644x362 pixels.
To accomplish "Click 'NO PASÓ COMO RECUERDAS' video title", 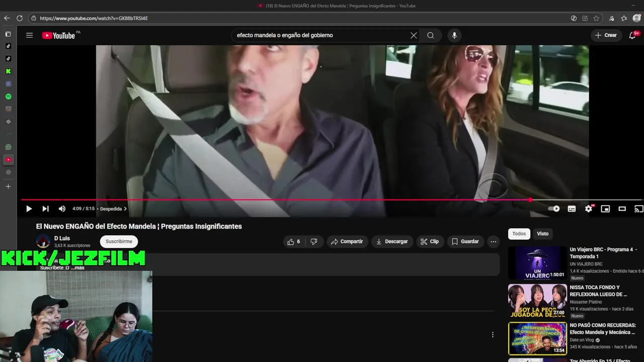I will 603,328.
